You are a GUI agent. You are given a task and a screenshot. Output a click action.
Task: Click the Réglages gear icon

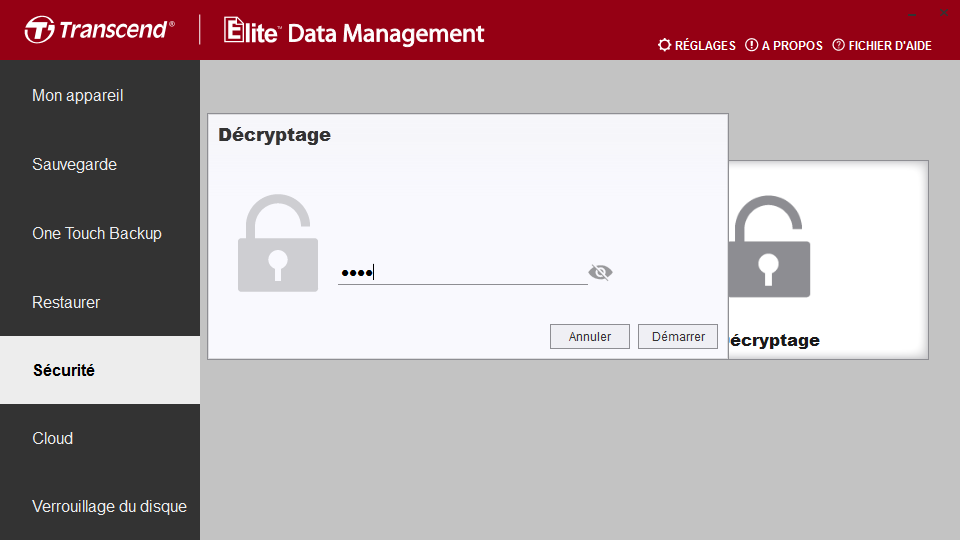click(664, 45)
